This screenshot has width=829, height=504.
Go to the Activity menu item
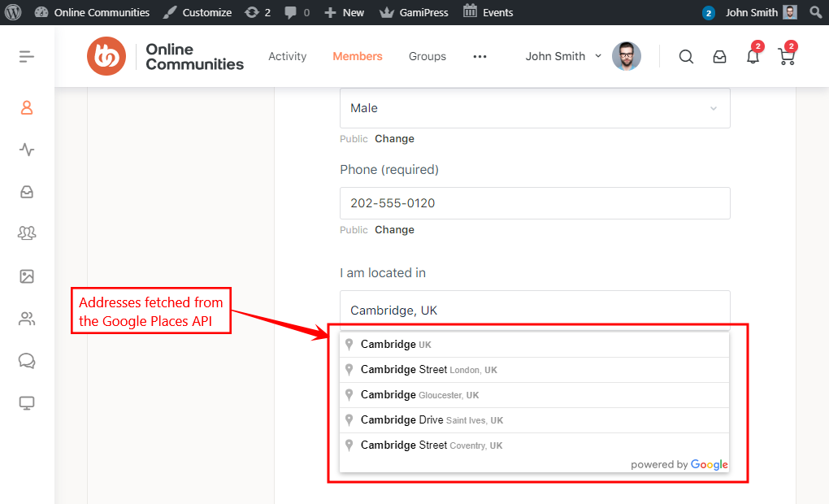[x=288, y=57]
